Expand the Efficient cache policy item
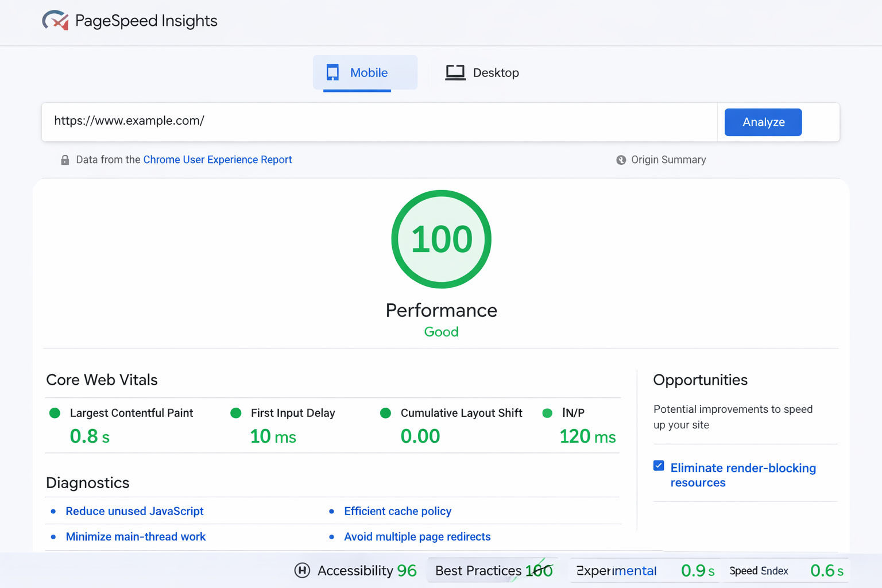This screenshot has width=882, height=588. (x=397, y=511)
